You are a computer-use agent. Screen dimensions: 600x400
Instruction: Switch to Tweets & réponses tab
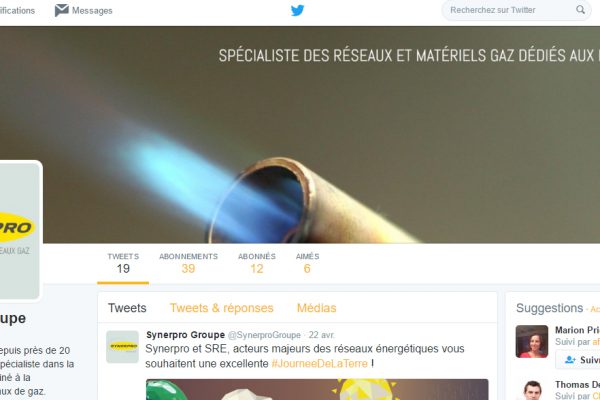point(222,308)
